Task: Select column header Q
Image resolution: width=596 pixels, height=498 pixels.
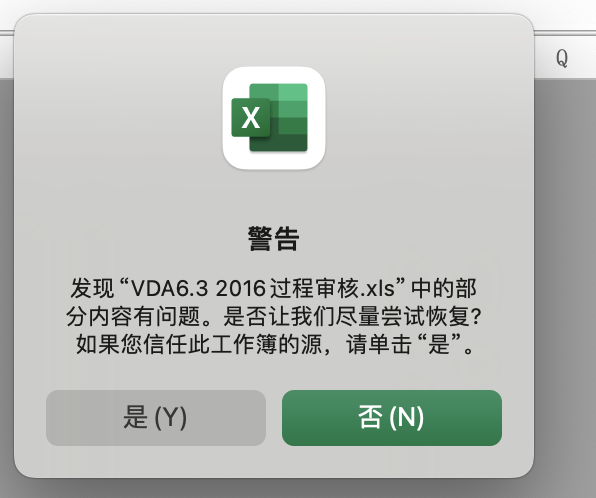Action: point(562,58)
